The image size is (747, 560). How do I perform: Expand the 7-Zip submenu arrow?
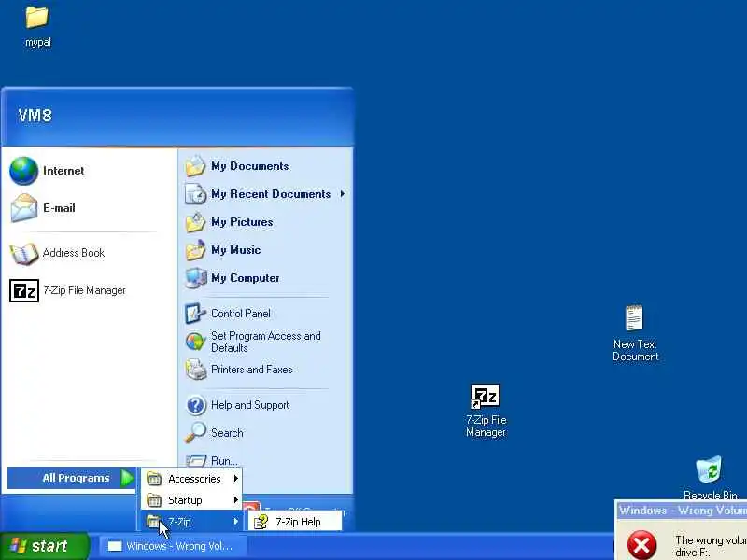[236, 522]
